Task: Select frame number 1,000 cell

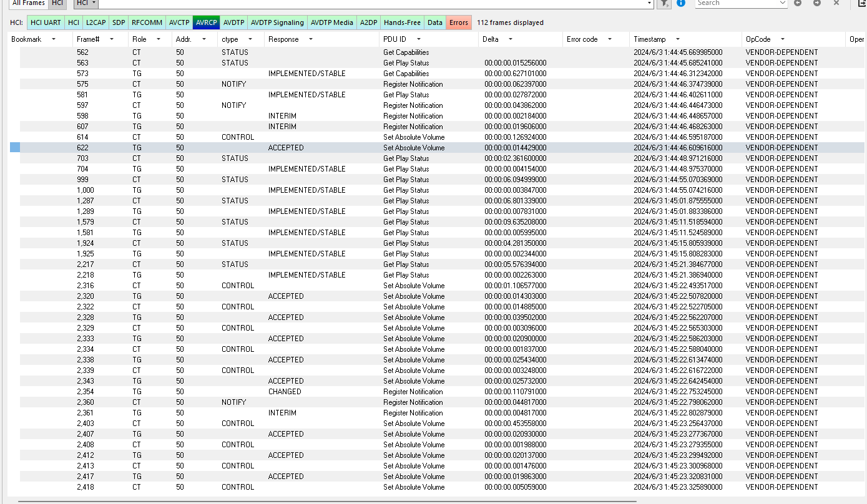Action: click(x=86, y=190)
